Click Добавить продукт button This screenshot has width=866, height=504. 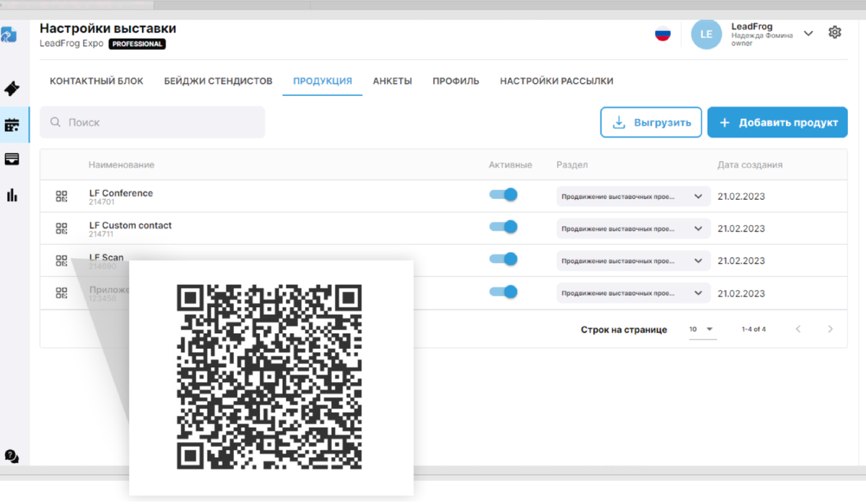(777, 123)
